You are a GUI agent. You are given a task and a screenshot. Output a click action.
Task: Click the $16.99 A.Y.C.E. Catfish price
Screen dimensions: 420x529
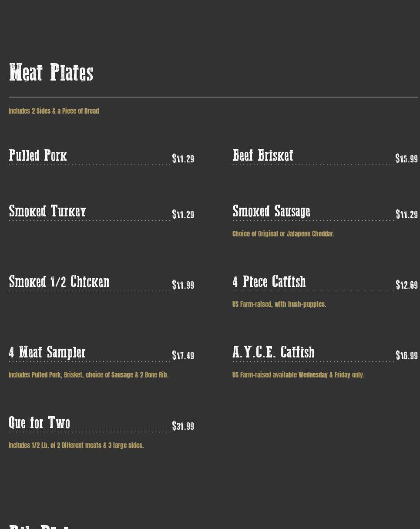407,356
